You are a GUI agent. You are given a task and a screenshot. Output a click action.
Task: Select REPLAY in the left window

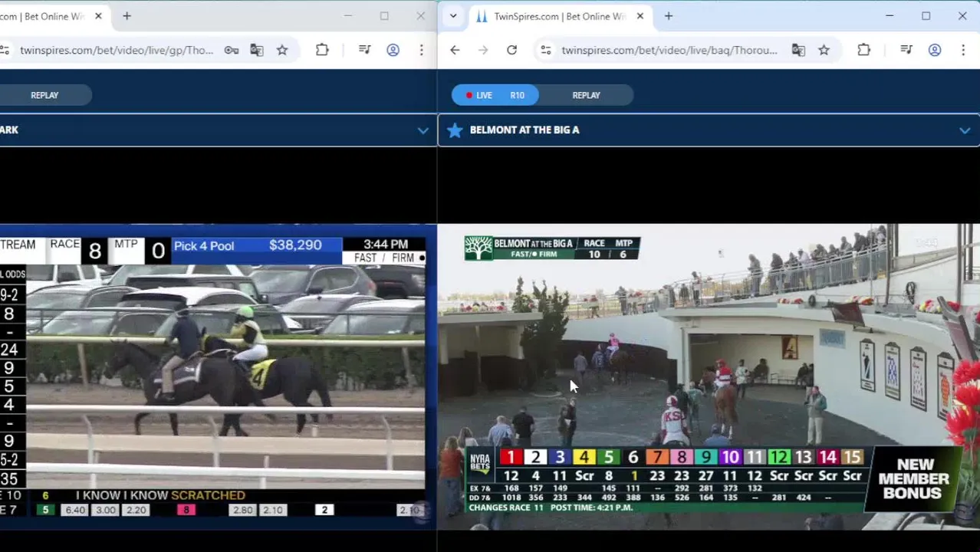click(x=44, y=95)
